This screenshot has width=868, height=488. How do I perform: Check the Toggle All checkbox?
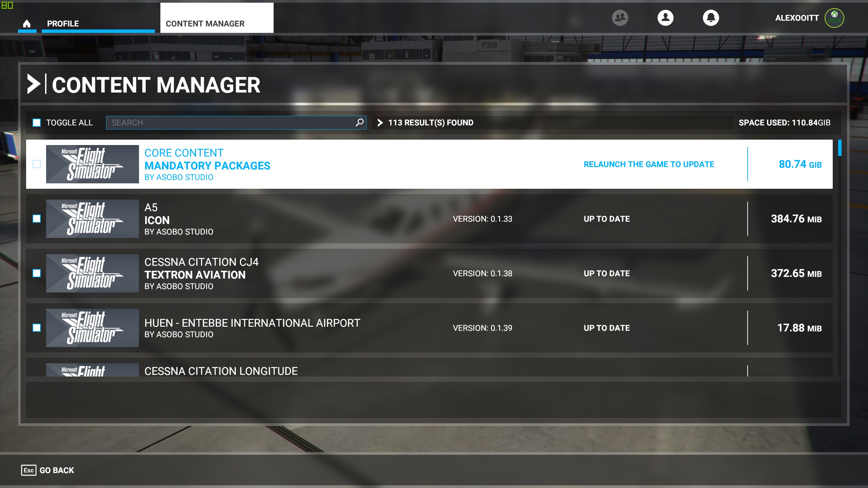[x=37, y=123]
